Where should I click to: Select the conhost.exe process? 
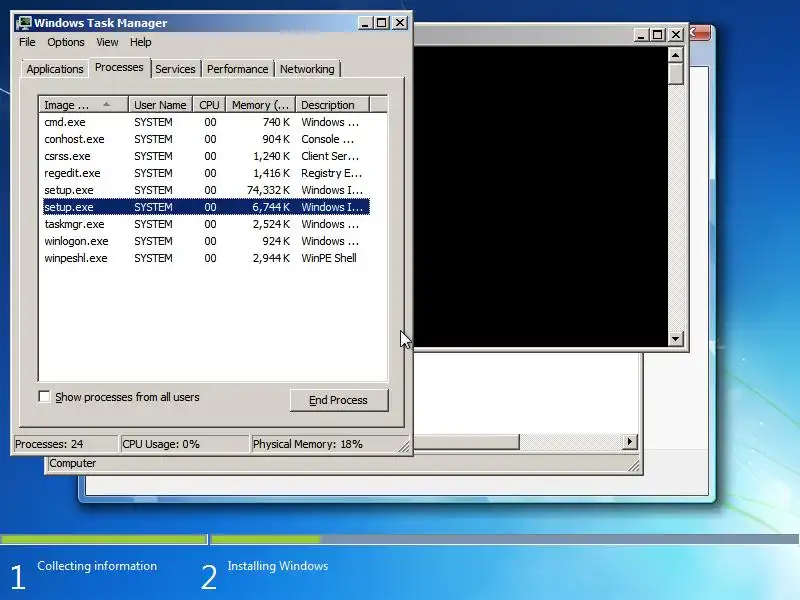tap(206, 139)
